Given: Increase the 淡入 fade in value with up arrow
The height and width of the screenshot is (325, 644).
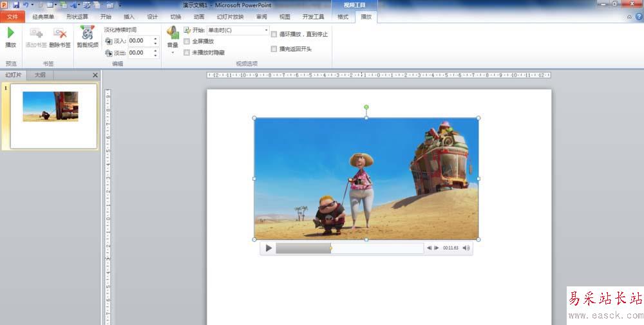Looking at the screenshot, I should point(155,39).
